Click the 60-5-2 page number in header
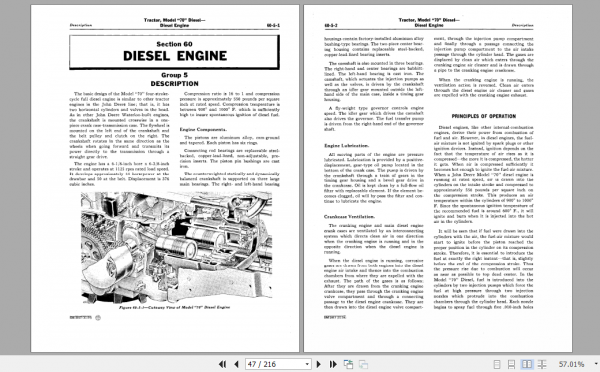This screenshot has width=600, height=372. coord(331,26)
